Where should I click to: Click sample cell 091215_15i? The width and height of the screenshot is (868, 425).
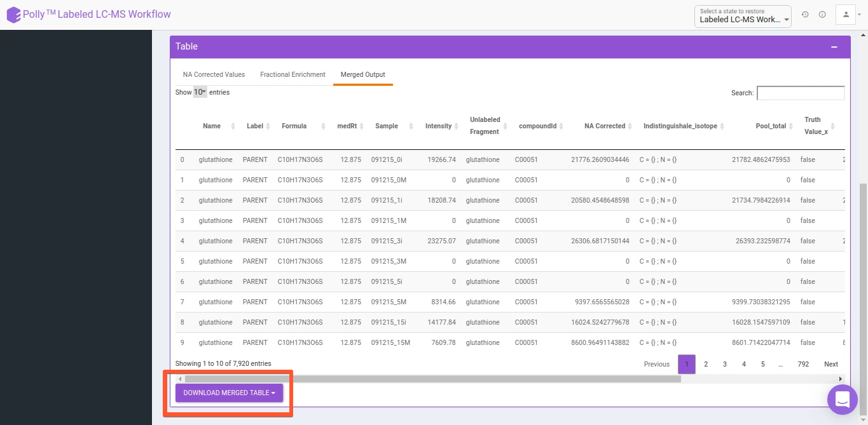coord(389,322)
